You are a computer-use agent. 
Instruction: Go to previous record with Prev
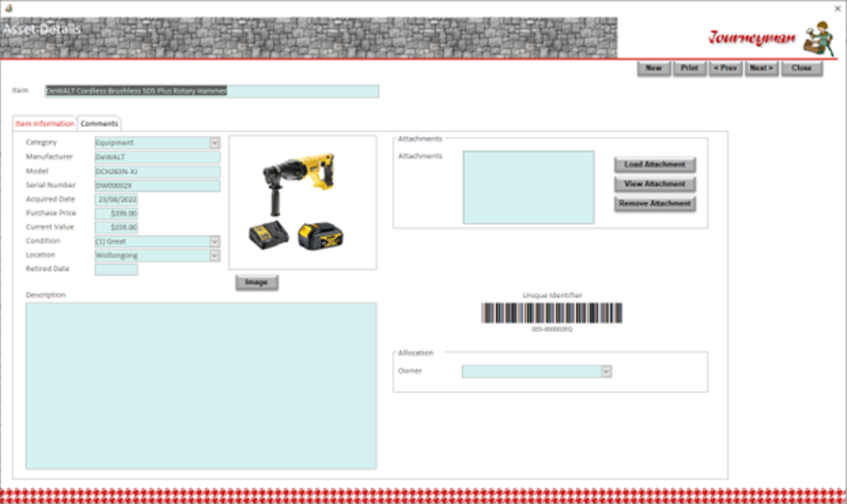pos(726,68)
